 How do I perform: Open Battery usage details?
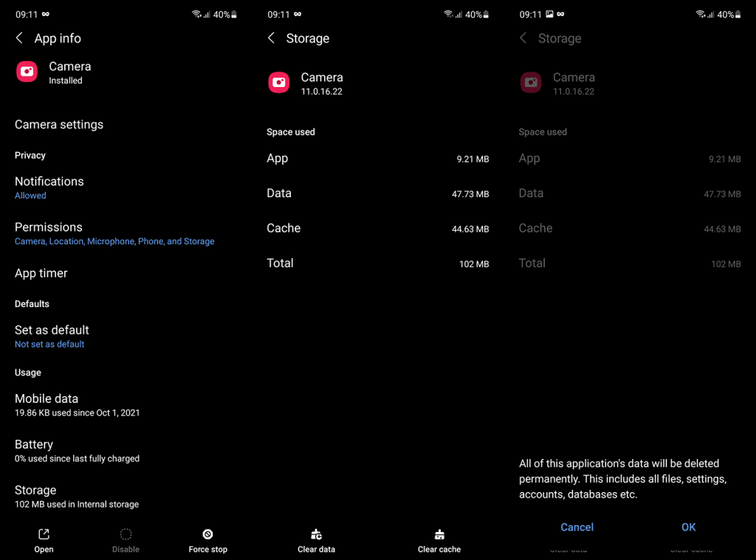coord(126,451)
